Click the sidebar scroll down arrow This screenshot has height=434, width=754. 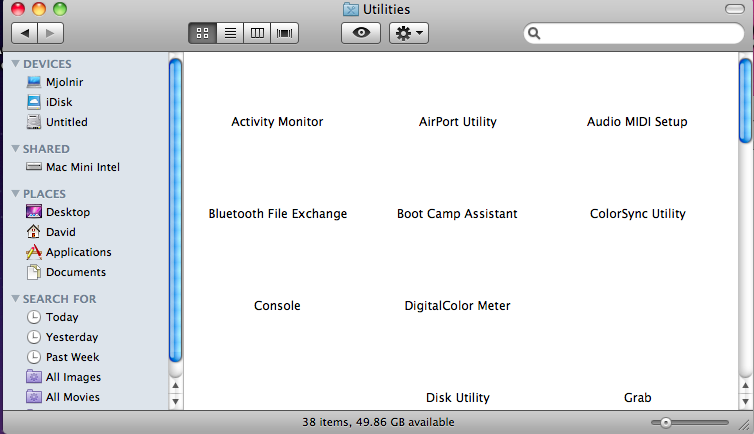[176, 401]
